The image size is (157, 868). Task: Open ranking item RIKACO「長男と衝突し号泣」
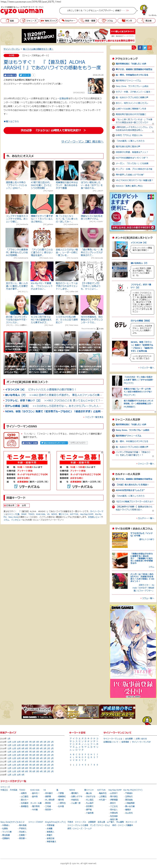(x=129, y=186)
